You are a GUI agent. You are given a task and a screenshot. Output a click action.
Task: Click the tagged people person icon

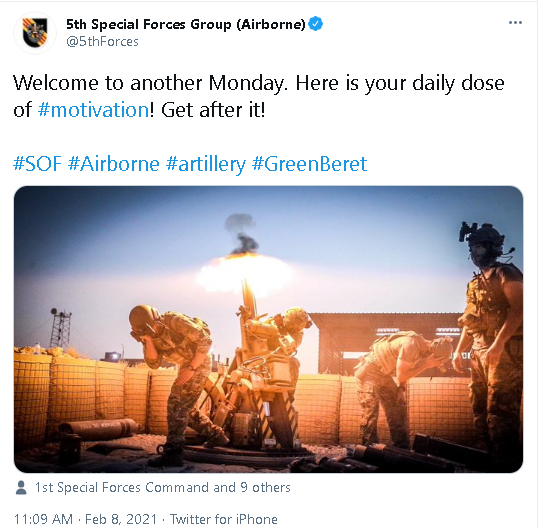pyautogui.click(x=21, y=488)
